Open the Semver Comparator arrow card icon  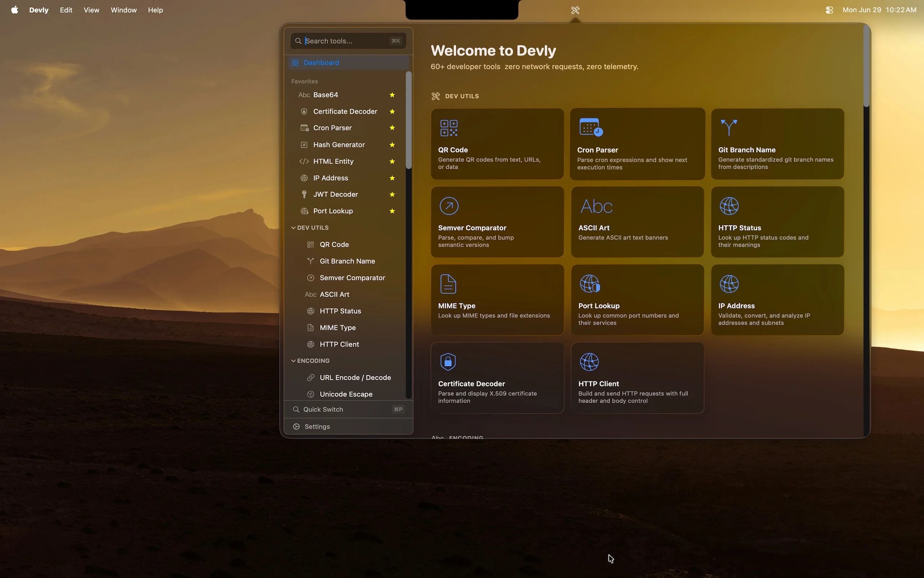pyautogui.click(x=449, y=206)
